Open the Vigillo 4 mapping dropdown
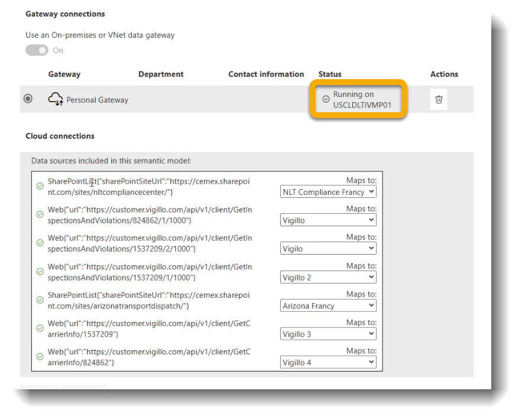 (328, 362)
